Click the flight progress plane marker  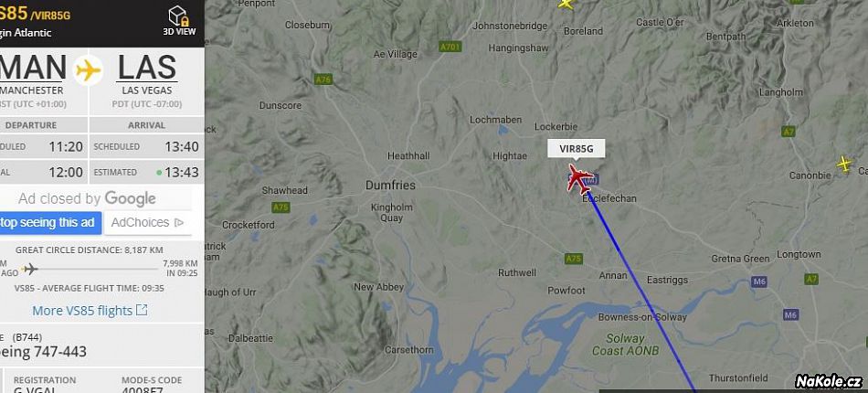coord(30,269)
